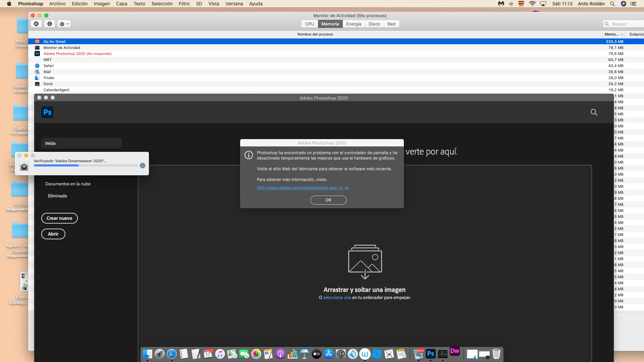
Task: Open the adobe.com photoshop gpu link
Action: click(x=303, y=188)
